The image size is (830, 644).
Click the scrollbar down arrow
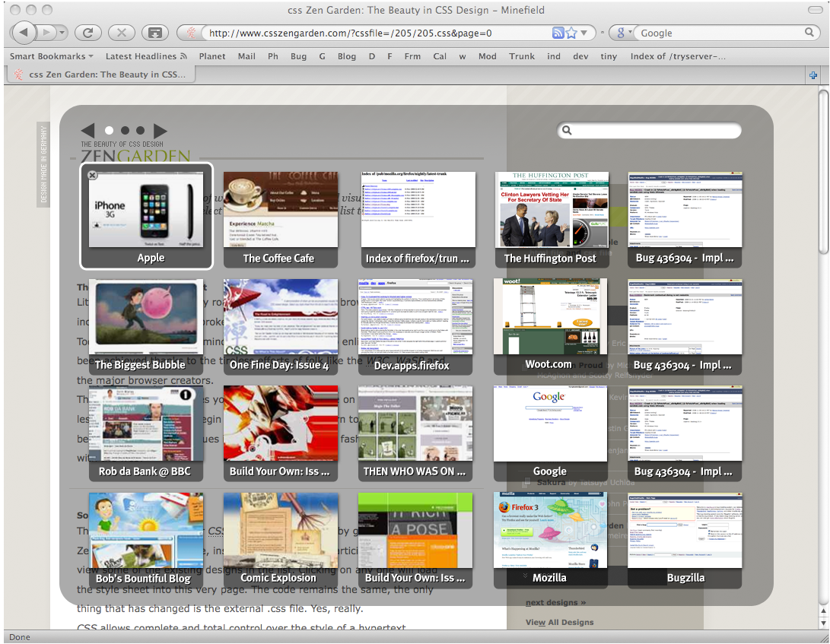pos(823,623)
